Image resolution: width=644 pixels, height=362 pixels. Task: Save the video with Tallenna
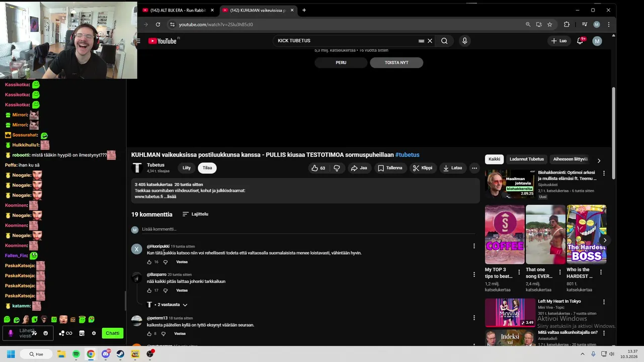coord(390,168)
